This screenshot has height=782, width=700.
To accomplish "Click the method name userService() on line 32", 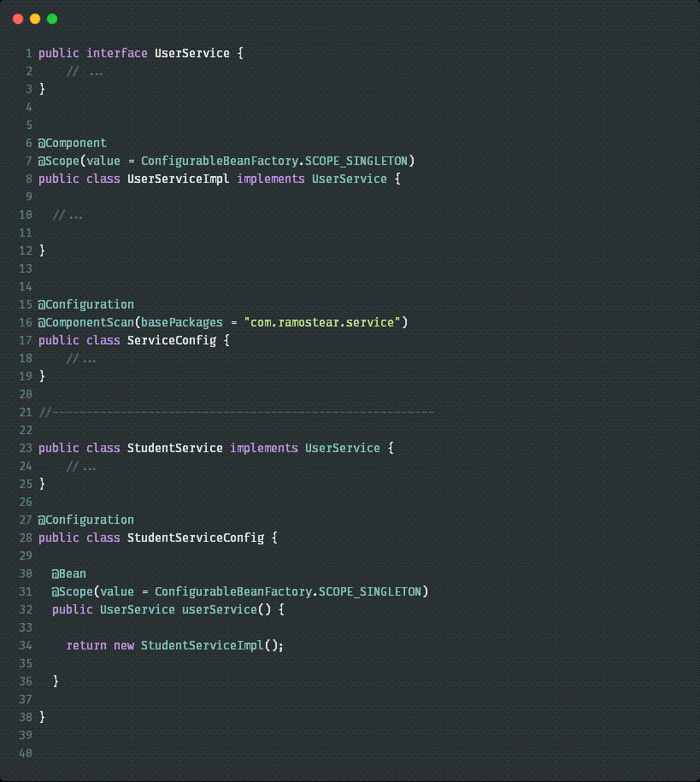I will click(226, 610).
